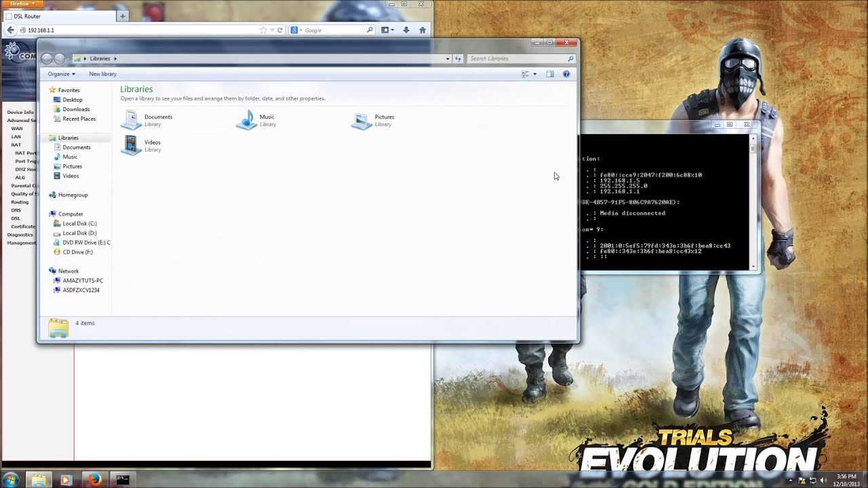Open the Command Prompt from the taskbar
Viewport: 868px width, 488px height.
click(x=122, y=479)
